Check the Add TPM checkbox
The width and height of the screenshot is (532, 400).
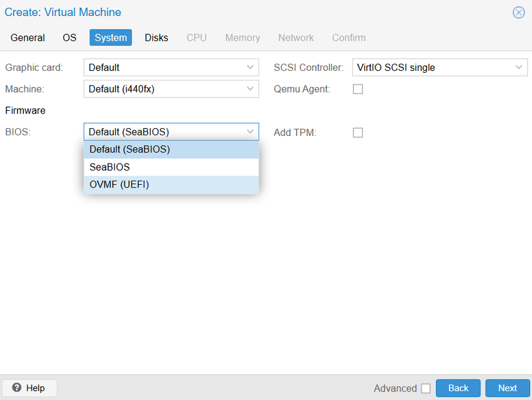pyautogui.click(x=358, y=133)
